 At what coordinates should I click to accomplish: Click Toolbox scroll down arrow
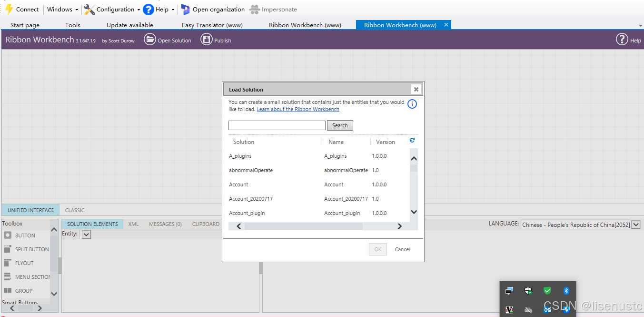tap(54, 294)
